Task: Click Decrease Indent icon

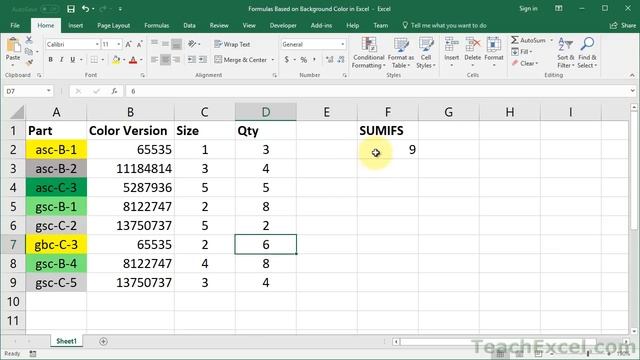Action: [x=191, y=60]
